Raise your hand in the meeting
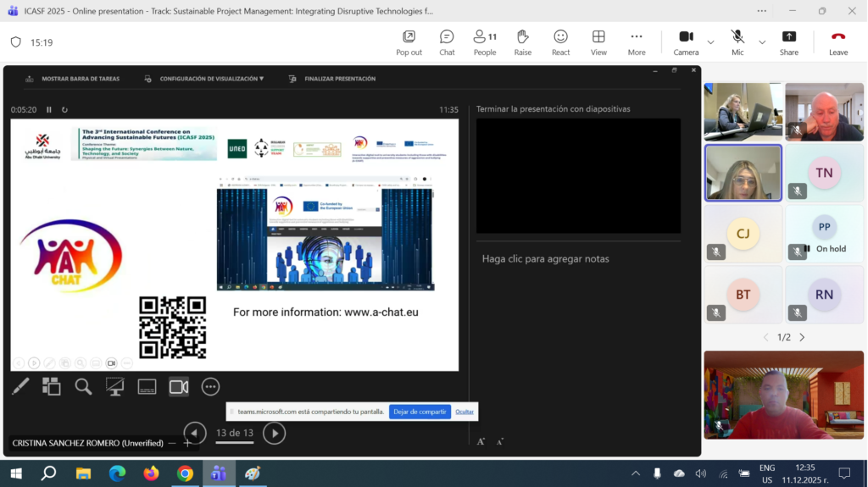This screenshot has height=487, width=868. pos(523,42)
